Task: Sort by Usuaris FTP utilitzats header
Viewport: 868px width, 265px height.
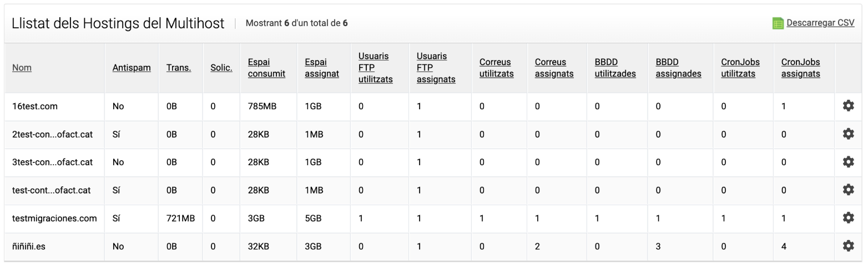Action: [x=376, y=68]
